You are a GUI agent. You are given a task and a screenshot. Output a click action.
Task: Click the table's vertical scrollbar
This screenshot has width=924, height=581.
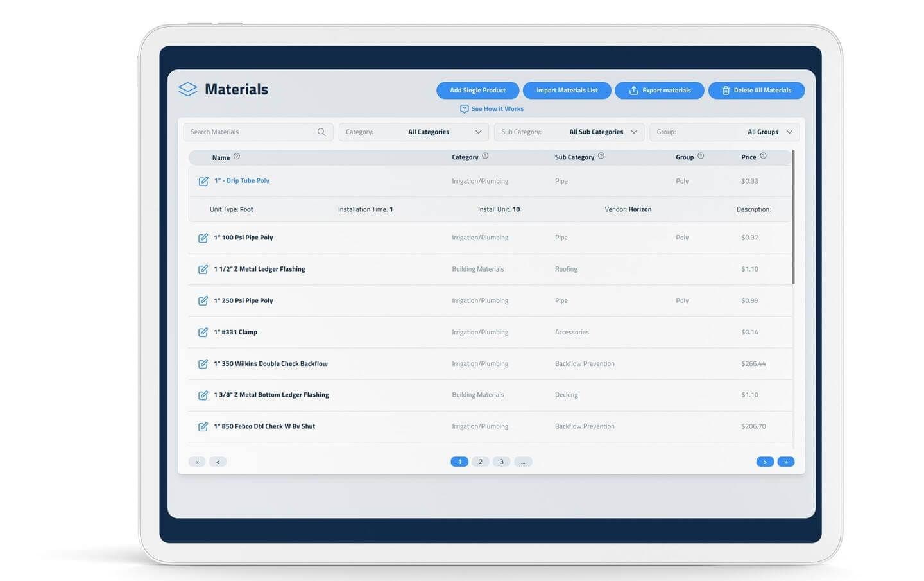[793, 218]
